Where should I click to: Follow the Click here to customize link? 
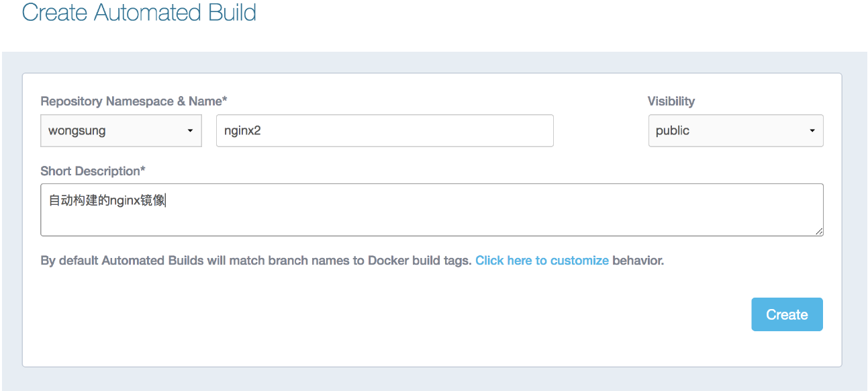pos(542,260)
